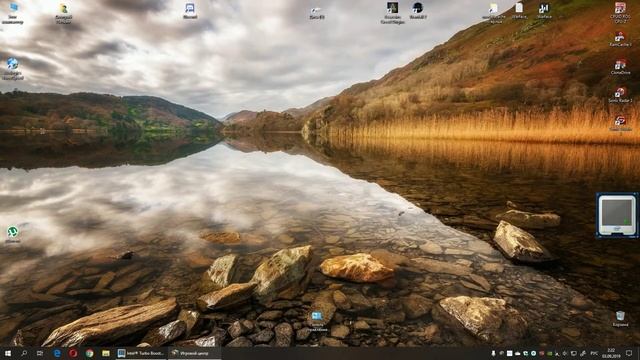This screenshot has height=360, width=640.
Task: Launch Opera browser from the taskbar
Action: (73, 353)
